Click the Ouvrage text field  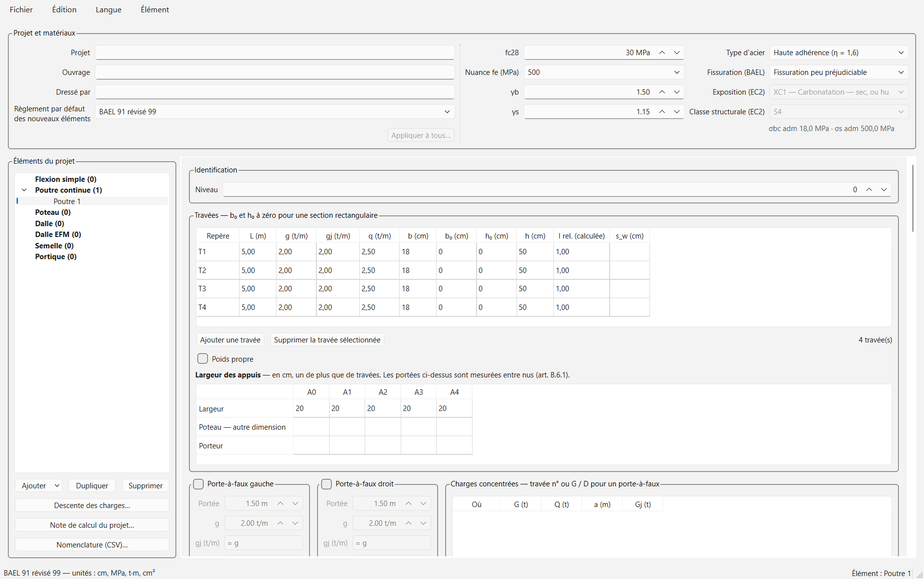(x=275, y=72)
